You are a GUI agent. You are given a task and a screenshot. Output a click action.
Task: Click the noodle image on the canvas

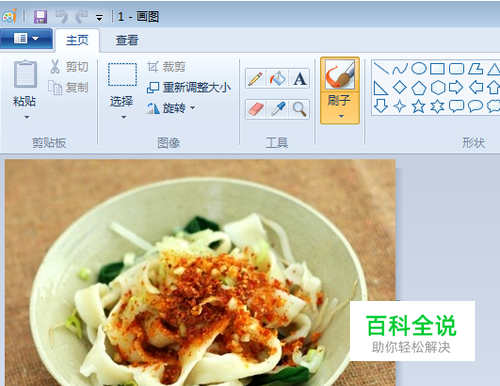click(x=200, y=273)
